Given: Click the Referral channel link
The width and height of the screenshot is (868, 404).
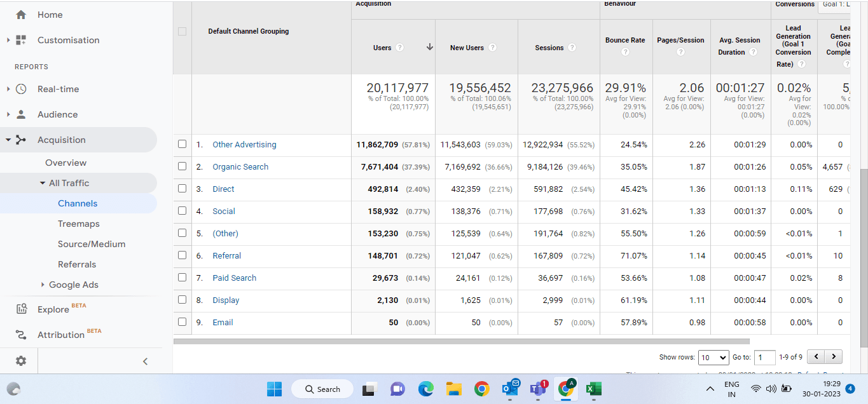Looking at the screenshot, I should pos(226,255).
